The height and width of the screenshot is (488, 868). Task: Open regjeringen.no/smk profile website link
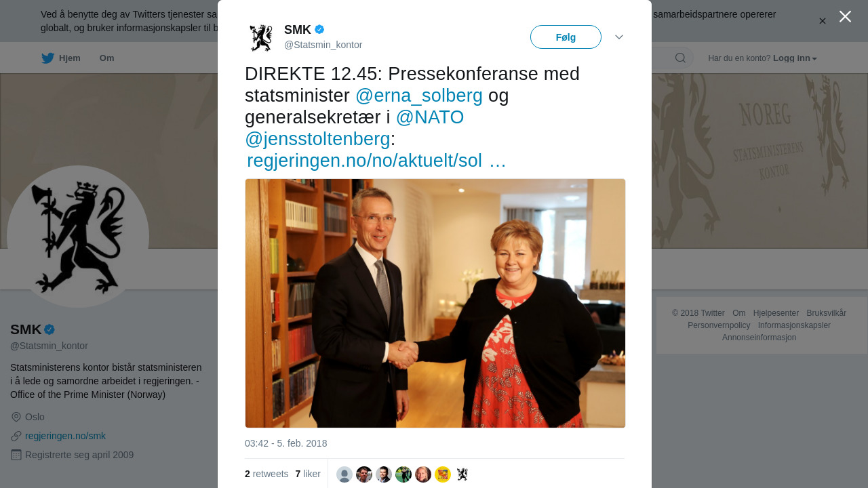65,436
